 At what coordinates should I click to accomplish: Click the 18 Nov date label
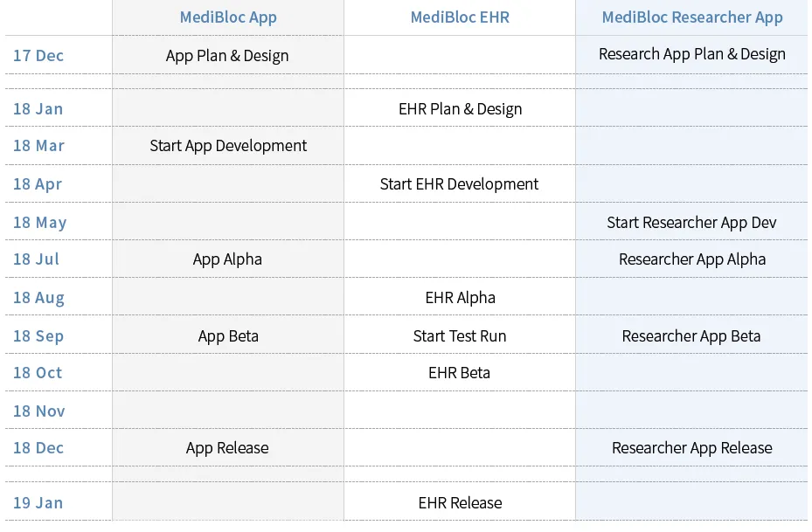[38, 411]
